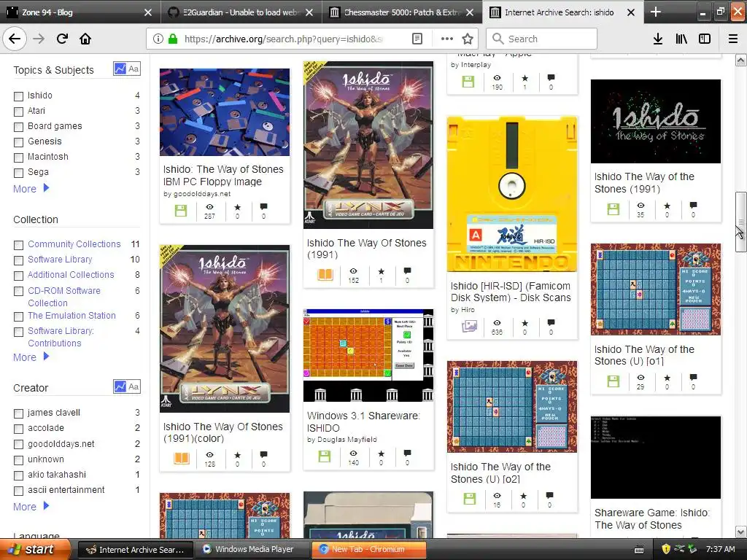Screen dimensions: 747x560
Task: Show site information for archive.org
Action: (x=158, y=39)
